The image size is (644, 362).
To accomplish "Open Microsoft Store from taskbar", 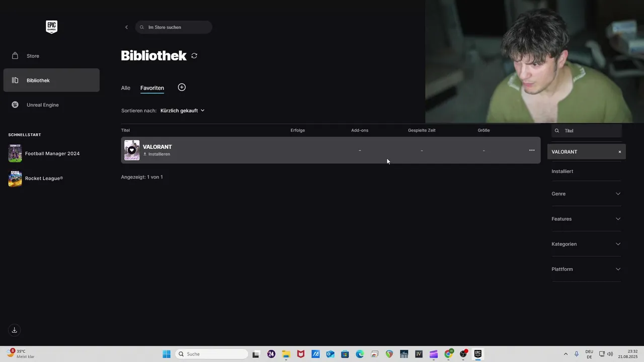I will click(x=345, y=354).
